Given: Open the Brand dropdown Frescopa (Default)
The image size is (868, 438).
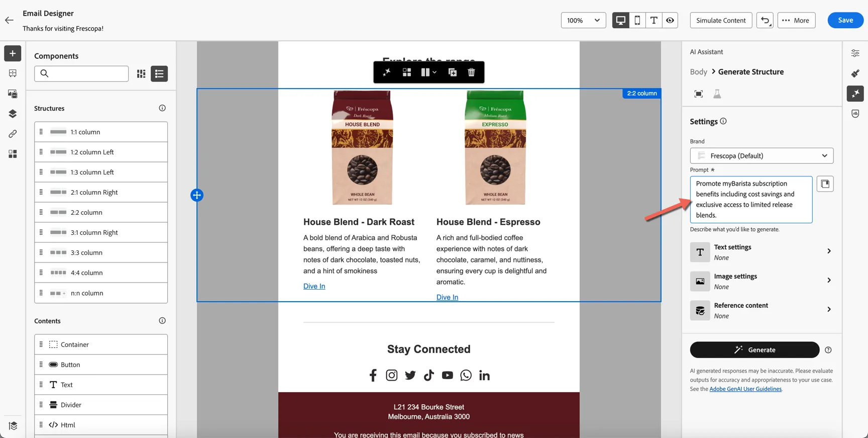Looking at the screenshot, I should [x=762, y=156].
